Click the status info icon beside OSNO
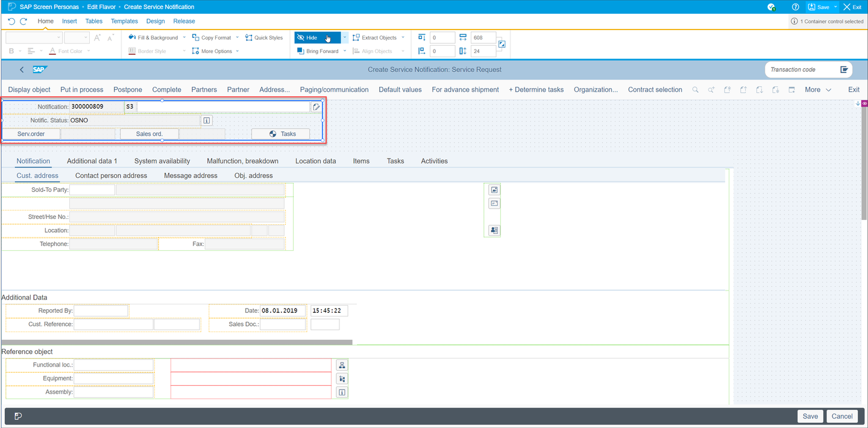Image resolution: width=868 pixels, height=428 pixels. tap(207, 121)
